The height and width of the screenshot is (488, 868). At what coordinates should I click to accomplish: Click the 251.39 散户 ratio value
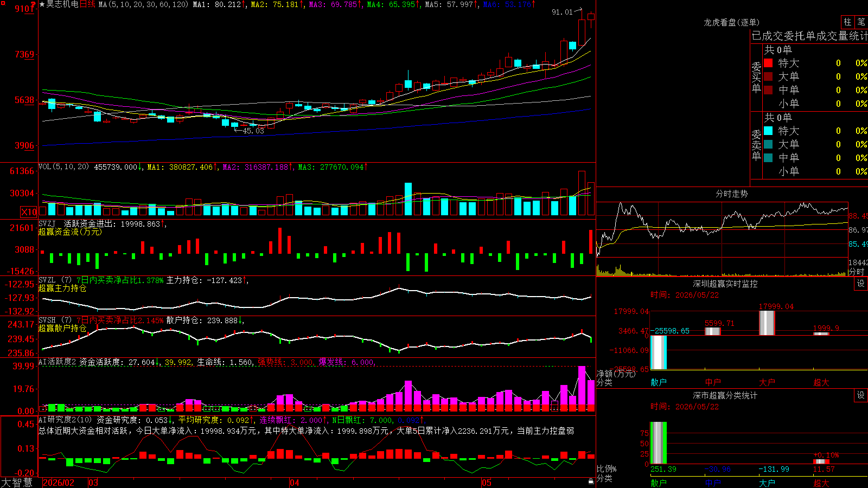(663, 469)
